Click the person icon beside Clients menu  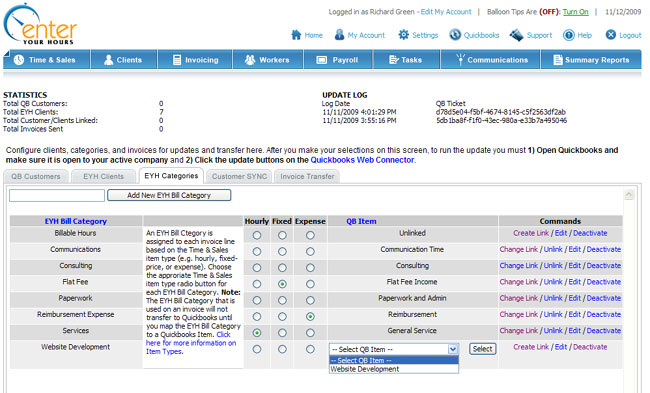[x=109, y=60]
